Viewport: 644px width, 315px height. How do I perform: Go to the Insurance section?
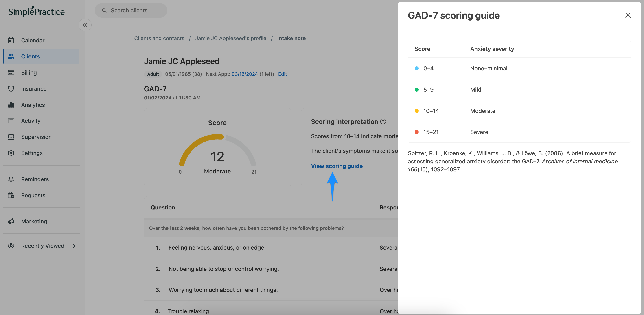click(41, 89)
